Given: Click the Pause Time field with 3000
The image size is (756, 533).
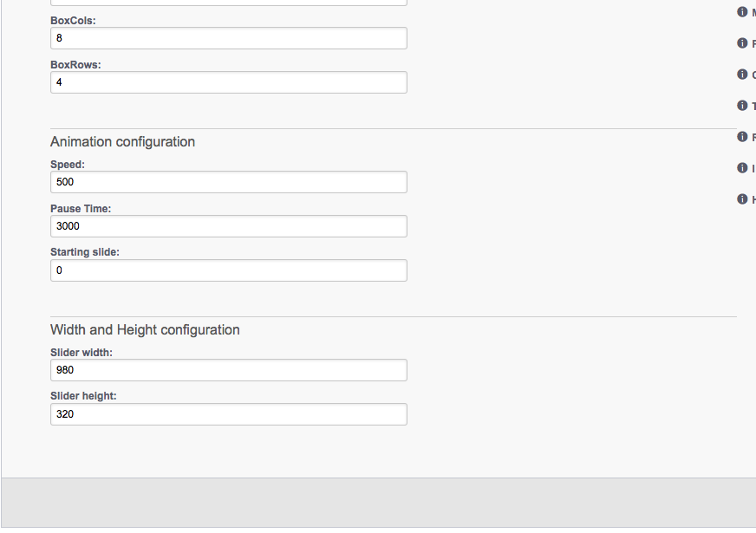Looking at the screenshot, I should [x=229, y=226].
